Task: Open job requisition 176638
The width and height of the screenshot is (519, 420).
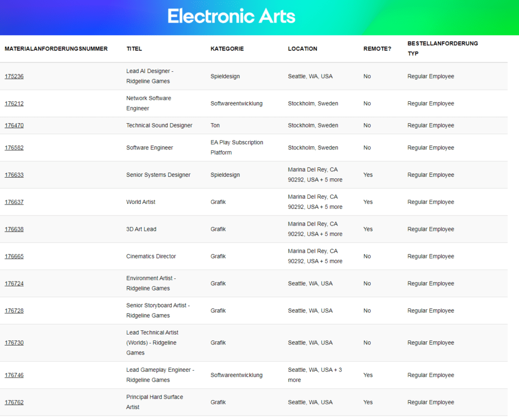Action: (14, 229)
